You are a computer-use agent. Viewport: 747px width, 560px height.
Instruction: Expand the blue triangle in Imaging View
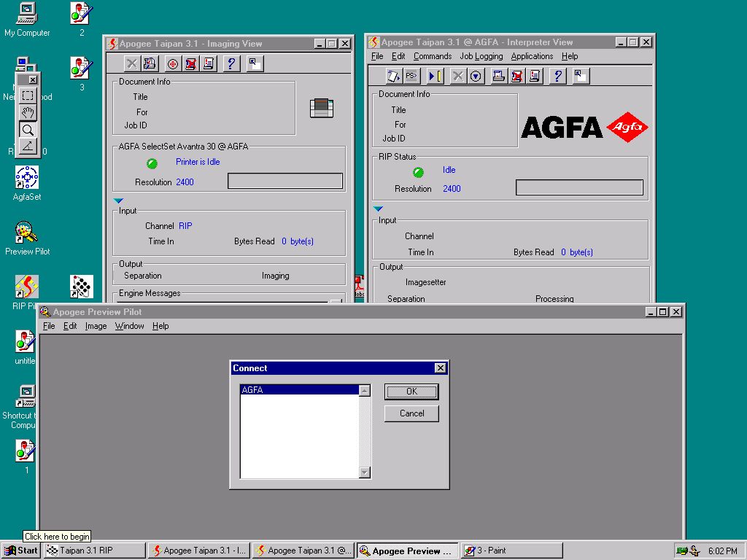point(119,201)
